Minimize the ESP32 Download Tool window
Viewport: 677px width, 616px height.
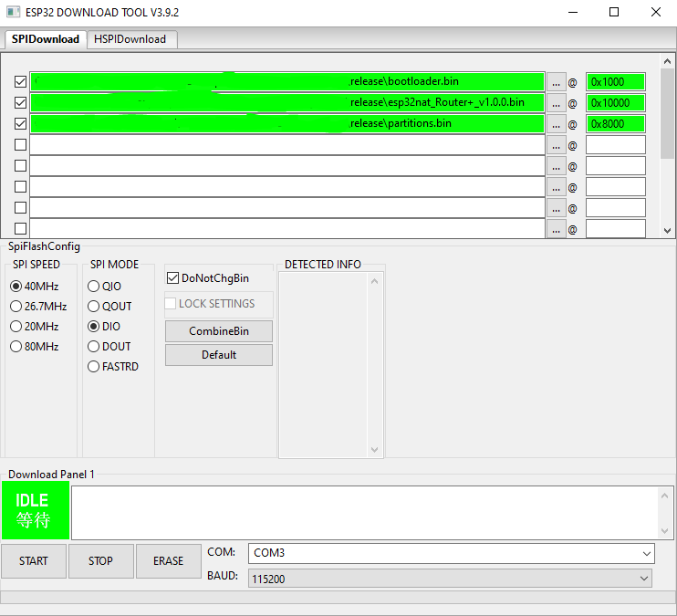click(573, 12)
